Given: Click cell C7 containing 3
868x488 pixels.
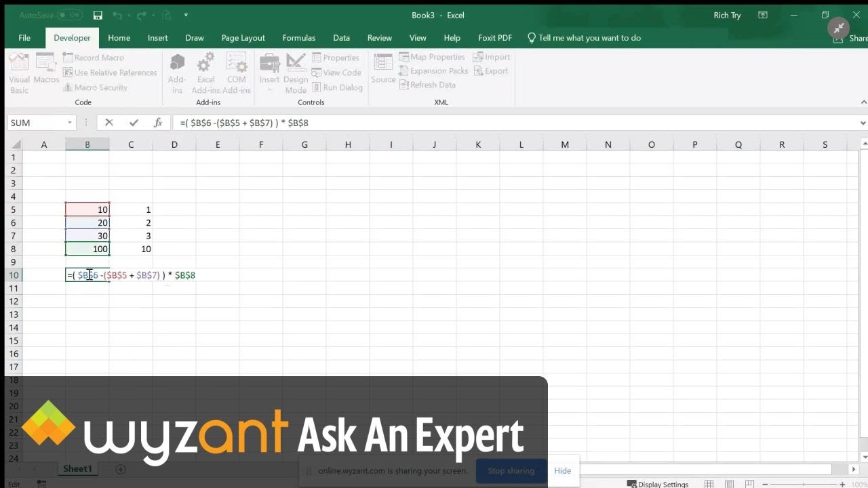Looking at the screenshot, I should pos(131,236).
